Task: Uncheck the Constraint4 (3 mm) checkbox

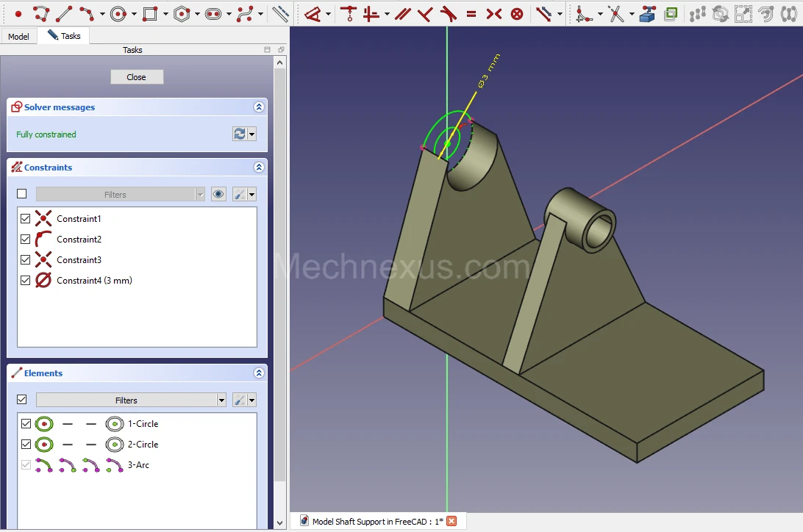Action: (26, 281)
